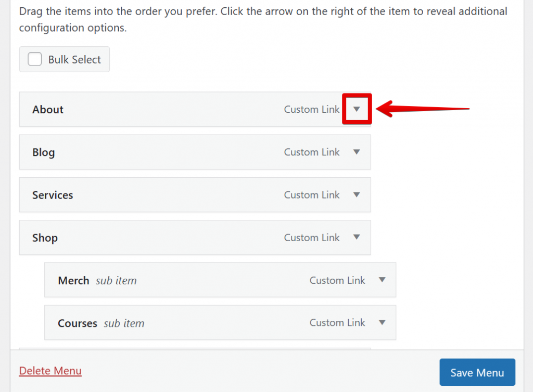Select the Shop menu item

[x=45, y=237]
